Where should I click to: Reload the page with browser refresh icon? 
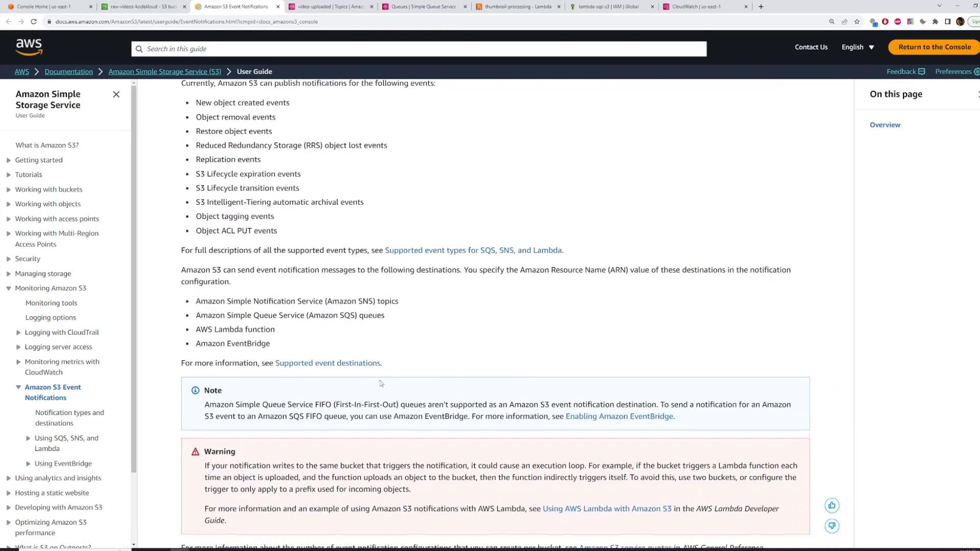pyautogui.click(x=34, y=21)
